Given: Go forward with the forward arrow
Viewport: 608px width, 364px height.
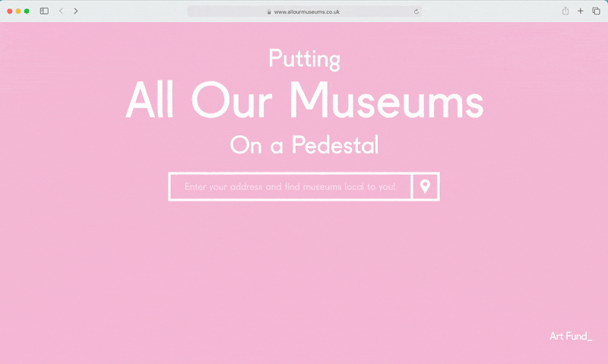Looking at the screenshot, I should pos(75,11).
